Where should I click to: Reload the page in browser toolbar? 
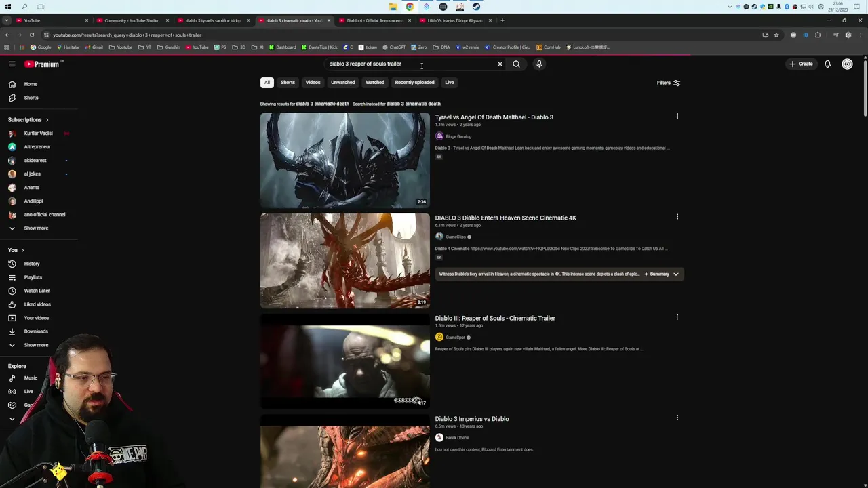[x=31, y=35]
